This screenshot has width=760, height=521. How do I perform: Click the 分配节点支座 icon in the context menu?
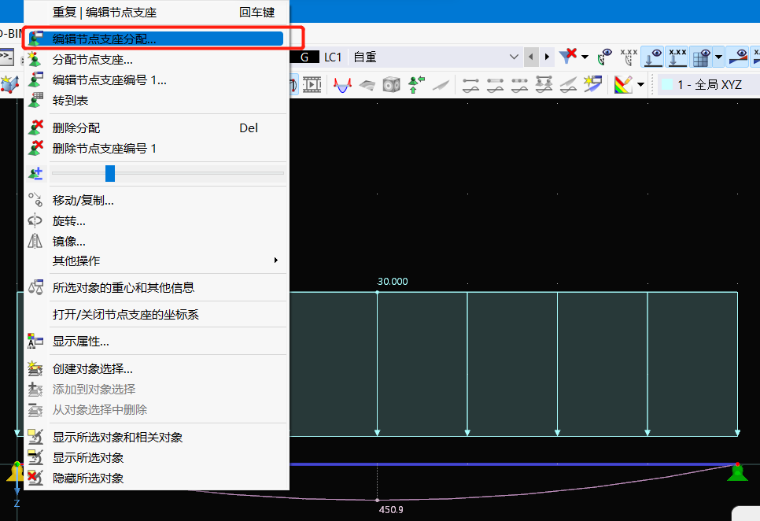[35, 60]
